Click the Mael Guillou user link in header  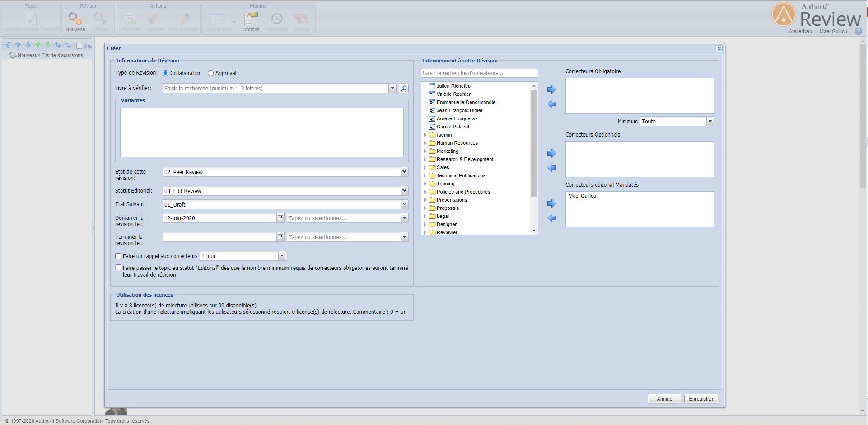(833, 32)
